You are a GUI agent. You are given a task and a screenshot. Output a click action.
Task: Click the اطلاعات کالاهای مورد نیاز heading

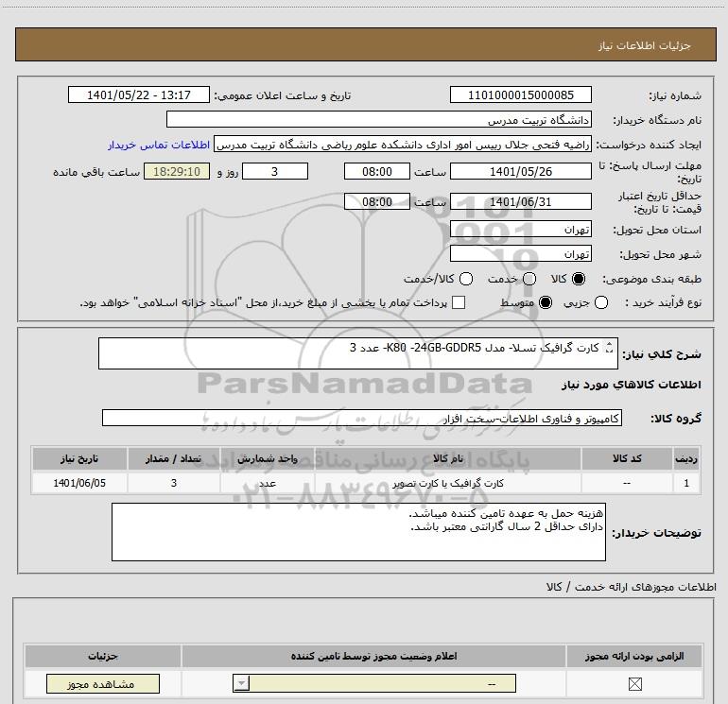coord(631,385)
